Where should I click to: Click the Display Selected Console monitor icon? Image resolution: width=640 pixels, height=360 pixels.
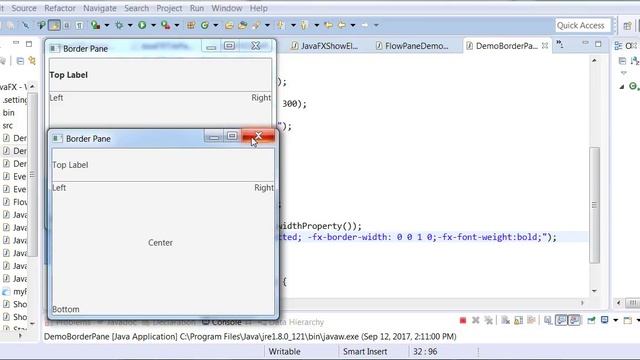pyautogui.click(x=604, y=320)
